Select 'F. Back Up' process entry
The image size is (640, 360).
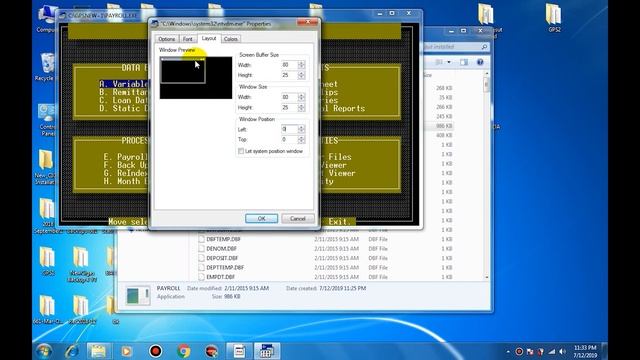click(125, 165)
